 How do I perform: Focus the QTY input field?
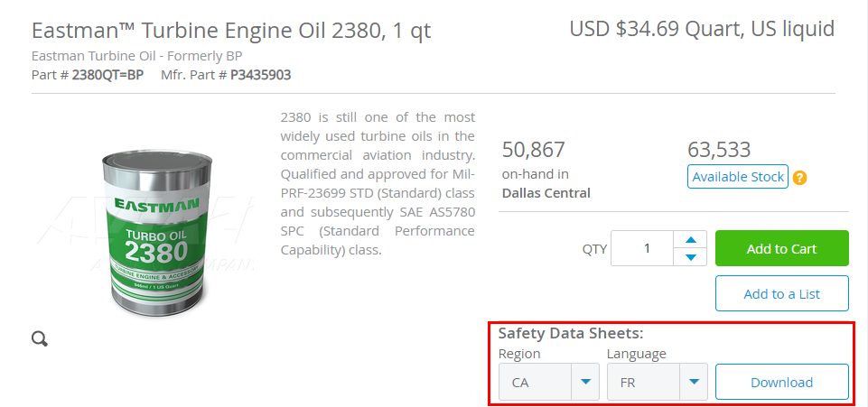(643, 249)
